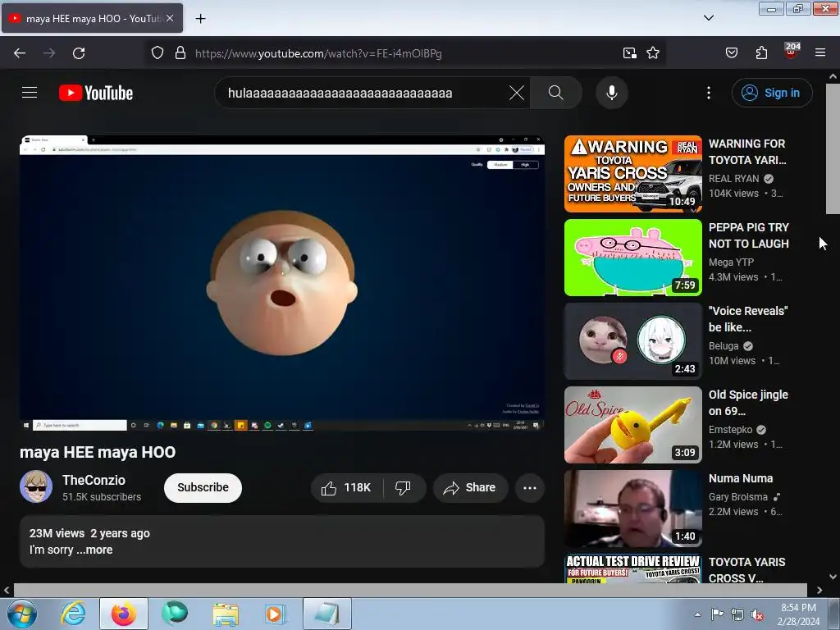Save the page to Pocket with its icon
Screen dimensions: 840x630
[x=732, y=53]
